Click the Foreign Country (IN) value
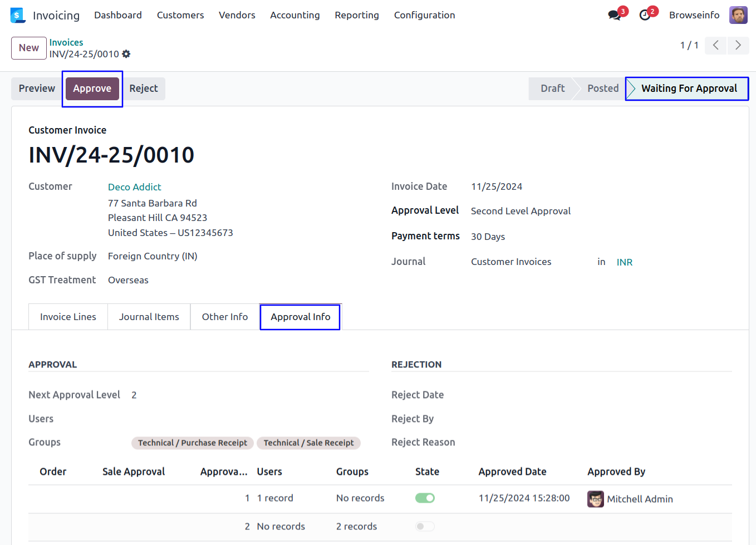756x545 pixels. click(153, 256)
